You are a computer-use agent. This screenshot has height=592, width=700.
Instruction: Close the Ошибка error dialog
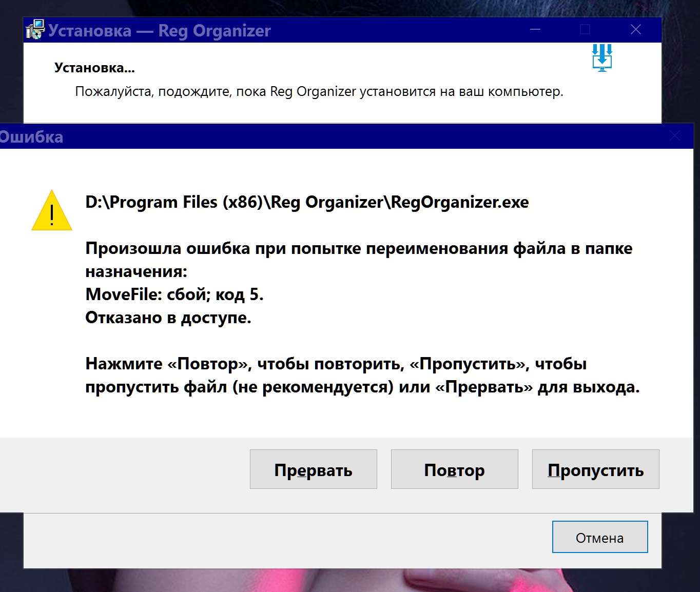[675, 136]
